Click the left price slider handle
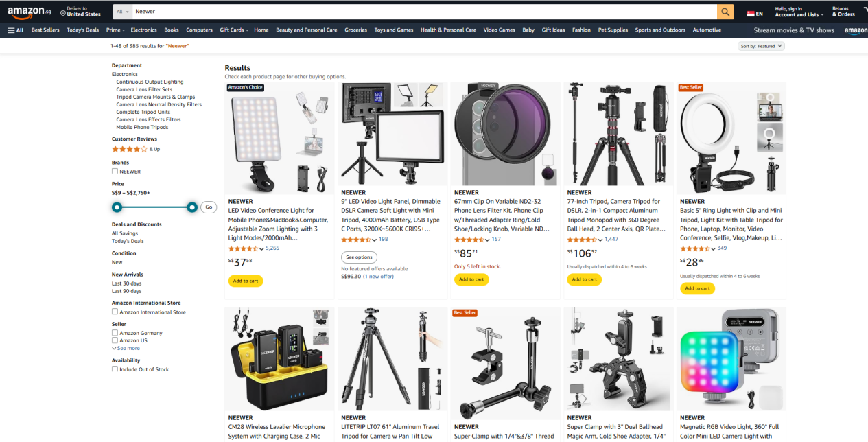This screenshot has width=868, height=442. coord(117,207)
